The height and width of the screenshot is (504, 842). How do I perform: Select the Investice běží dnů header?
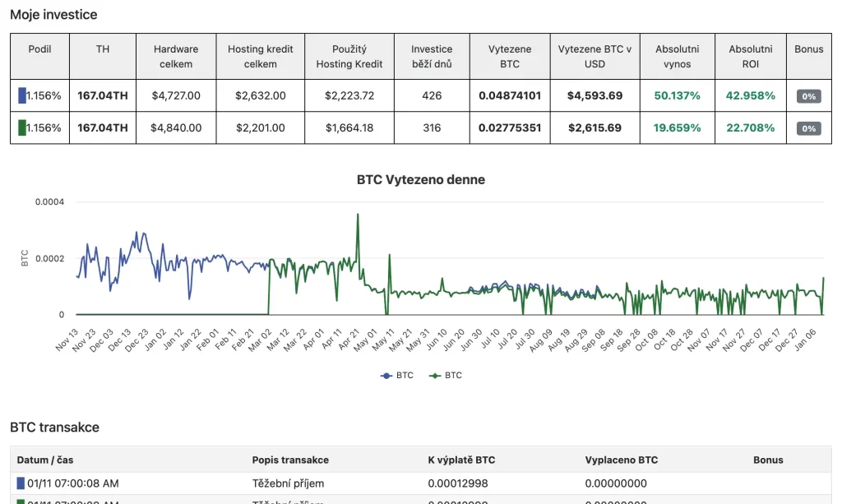[432, 57]
